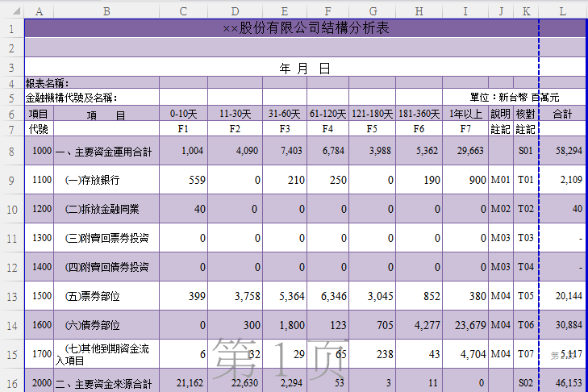Click the 單位:新台幣 百萬元 cell
588x392 pixels.
516,98
